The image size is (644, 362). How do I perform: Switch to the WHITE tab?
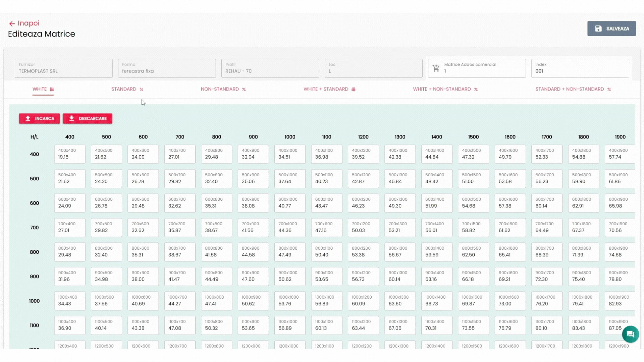(x=43, y=89)
